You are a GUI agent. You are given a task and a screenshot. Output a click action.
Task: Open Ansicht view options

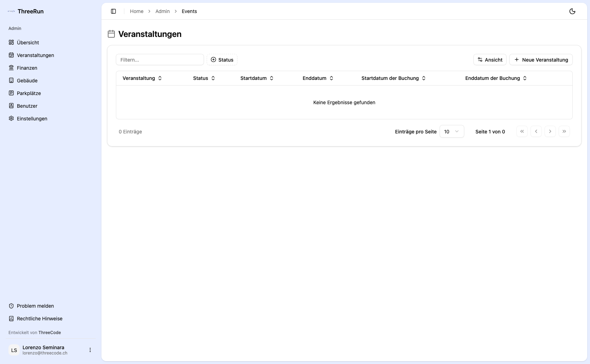(x=490, y=60)
